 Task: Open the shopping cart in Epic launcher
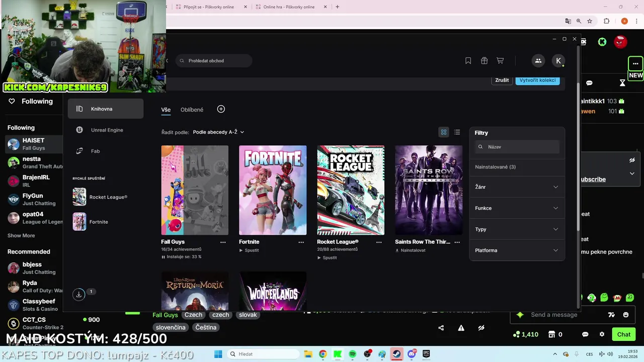(x=500, y=61)
